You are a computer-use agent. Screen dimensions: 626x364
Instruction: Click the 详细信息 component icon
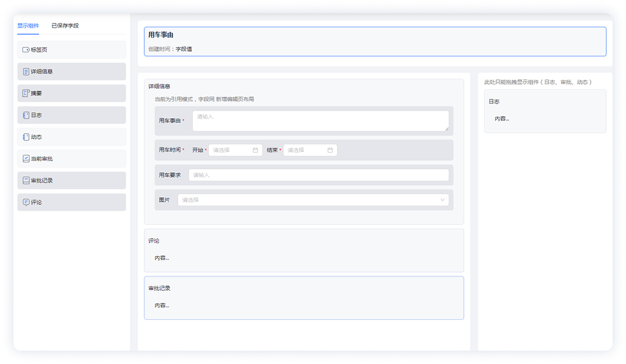tap(26, 72)
